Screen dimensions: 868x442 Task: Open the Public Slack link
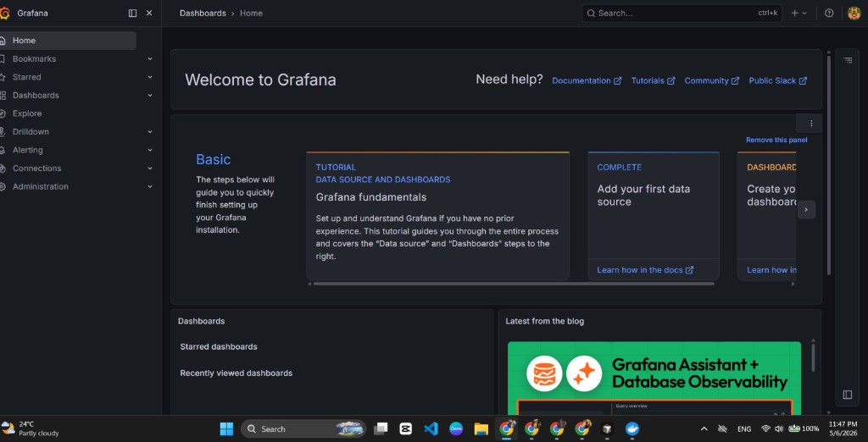pos(778,80)
